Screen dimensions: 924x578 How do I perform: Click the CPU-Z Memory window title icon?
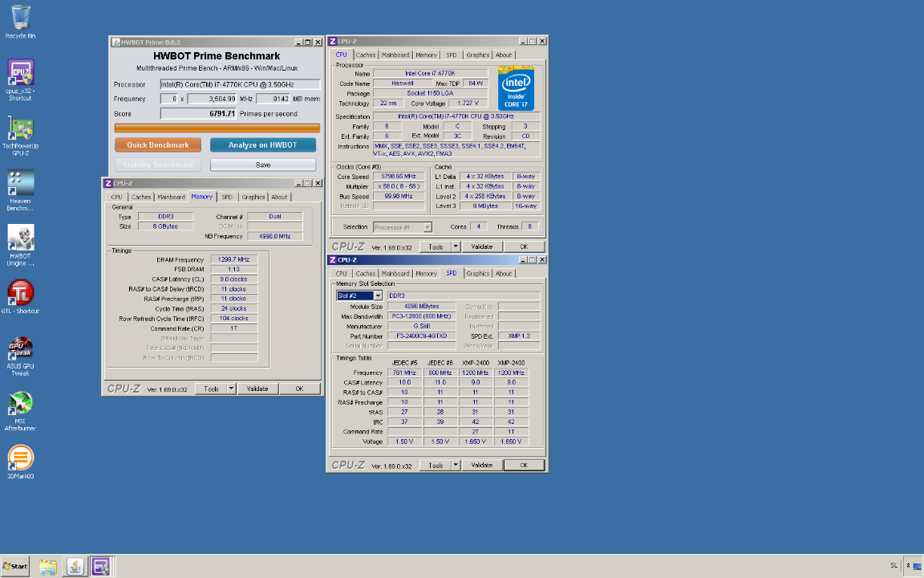click(107, 183)
